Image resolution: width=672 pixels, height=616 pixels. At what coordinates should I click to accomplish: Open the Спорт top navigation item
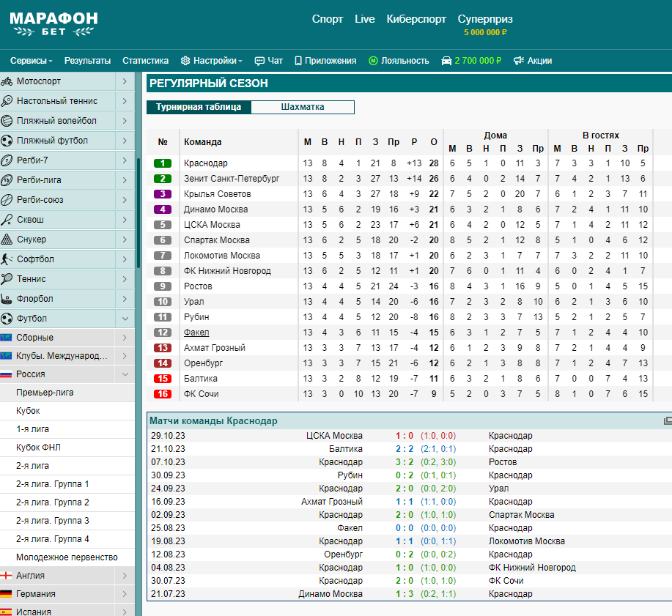pyautogui.click(x=328, y=19)
